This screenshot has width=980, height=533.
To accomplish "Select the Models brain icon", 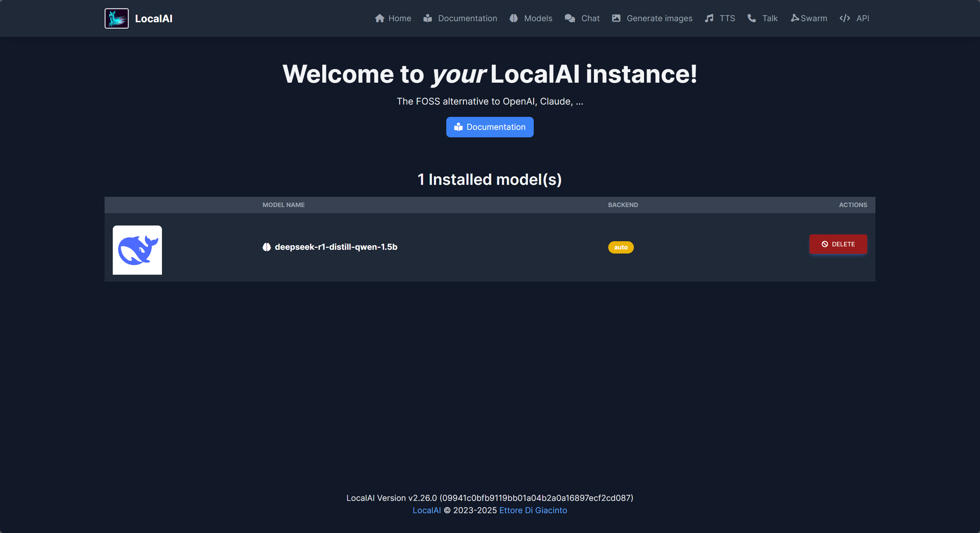I will pos(514,18).
